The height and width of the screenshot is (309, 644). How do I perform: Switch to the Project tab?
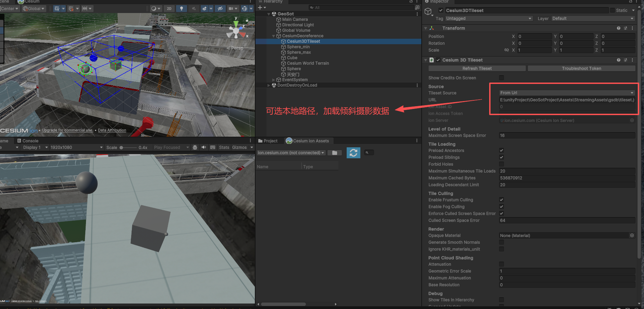[268, 141]
